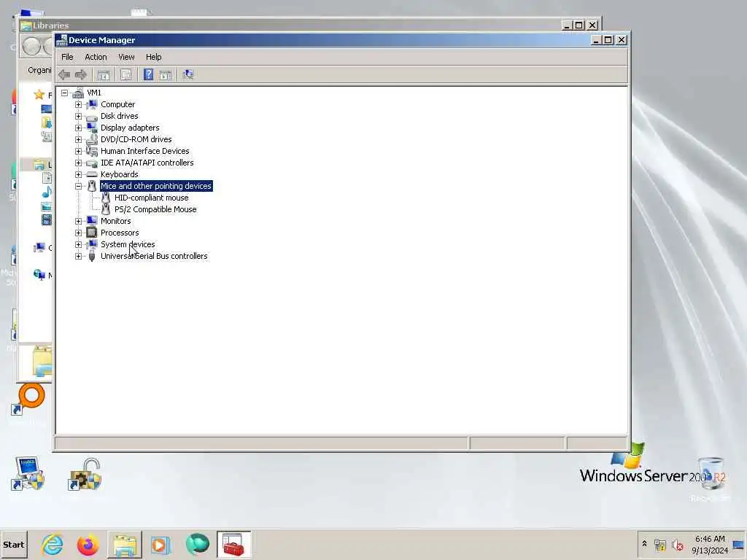
Task: Open the Recycle Bin desktop icon
Action: pos(711,473)
